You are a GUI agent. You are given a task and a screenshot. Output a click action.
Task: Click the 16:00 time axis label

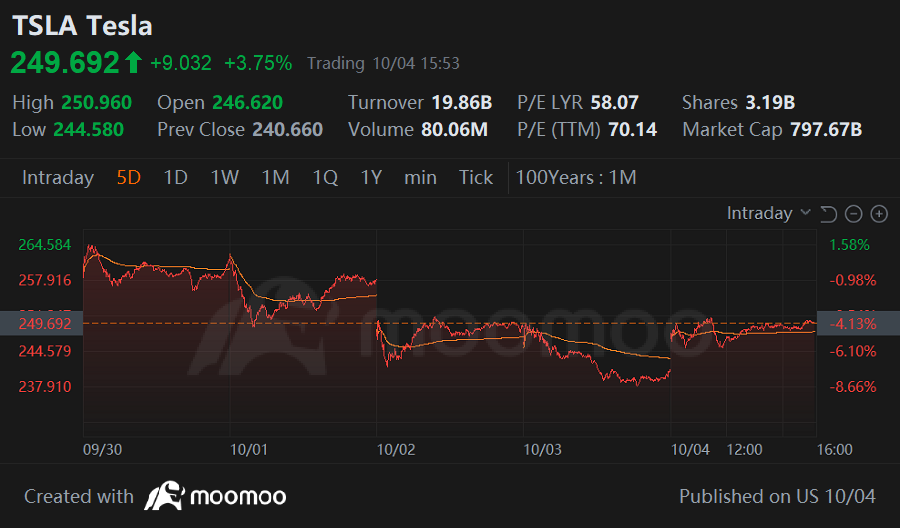(x=835, y=449)
